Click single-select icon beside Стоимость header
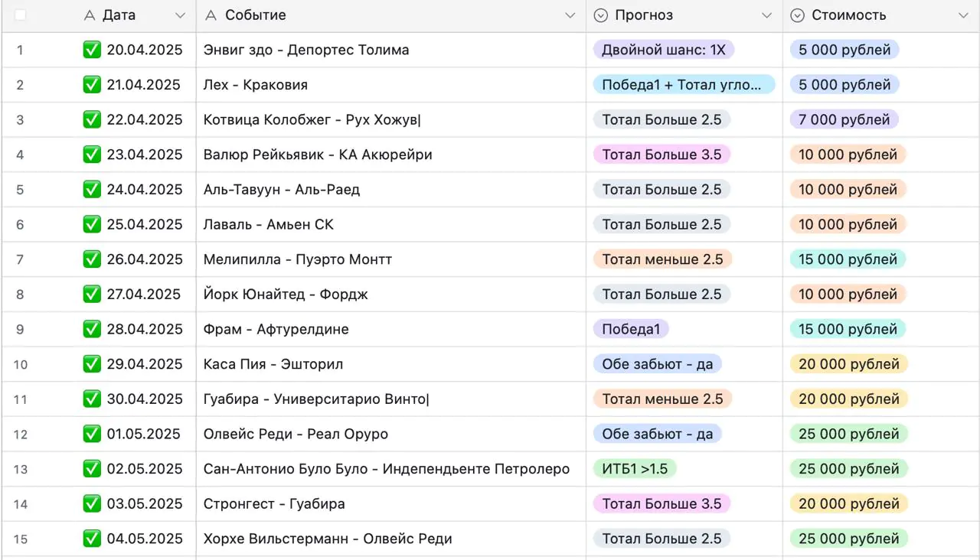The height and width of the screenshot is (560, 980). click(x=797, y=15)
